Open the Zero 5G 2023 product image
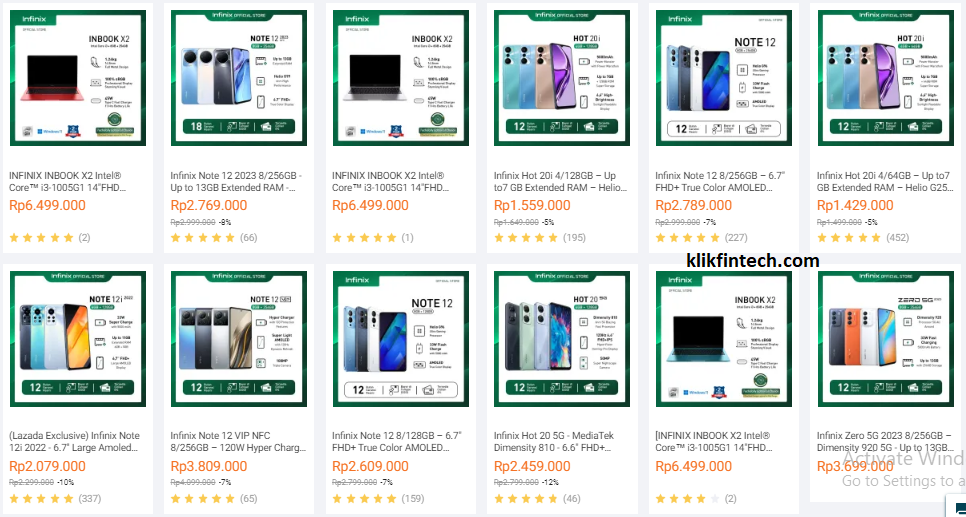The width and height of the screenshot is (966, 517). (885, 339)
